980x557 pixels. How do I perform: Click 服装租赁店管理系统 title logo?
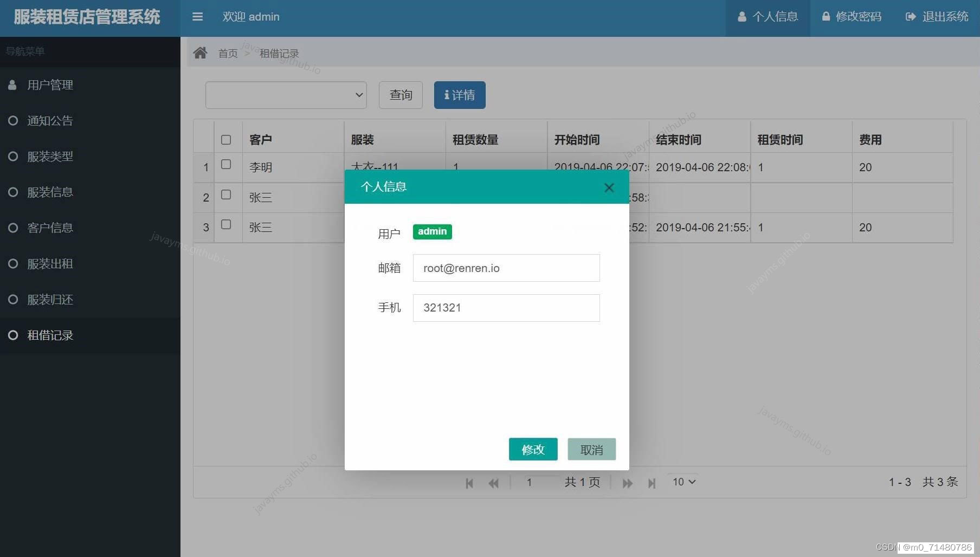[x=87, y=17]
